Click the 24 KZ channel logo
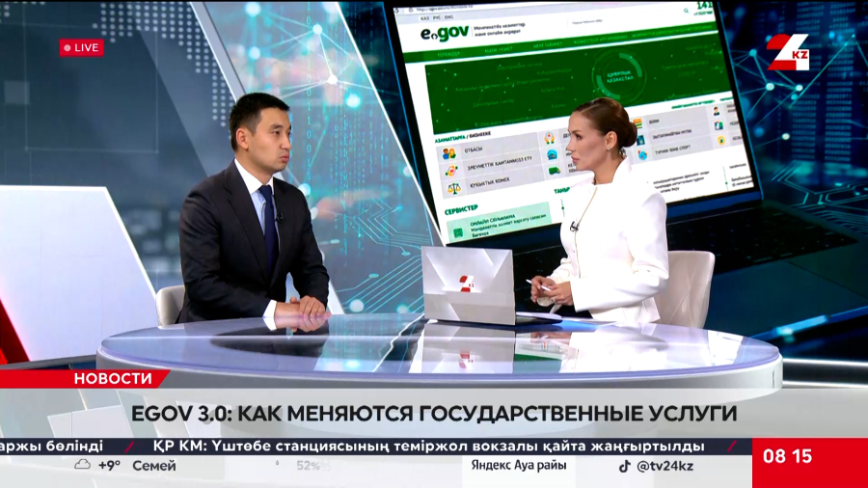Image resolution: width=868 pixels, height=488 pixels. (788, 53)
